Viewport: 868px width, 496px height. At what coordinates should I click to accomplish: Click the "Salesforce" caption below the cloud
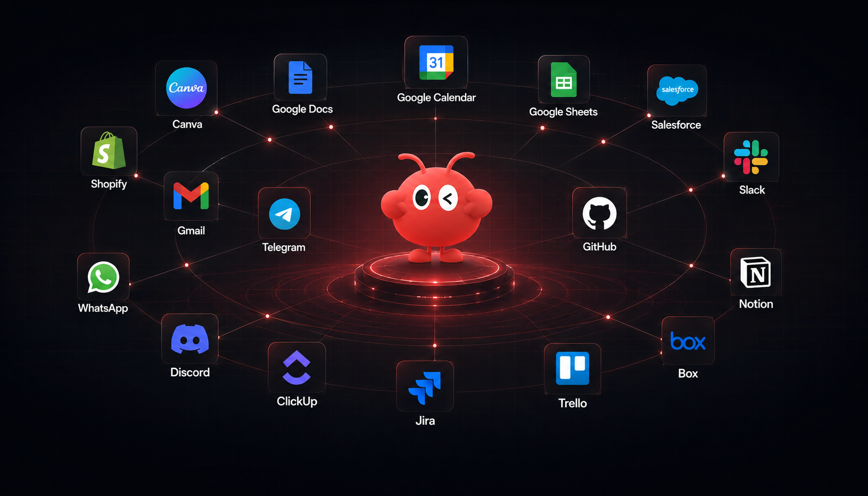(x=676, y=125)
